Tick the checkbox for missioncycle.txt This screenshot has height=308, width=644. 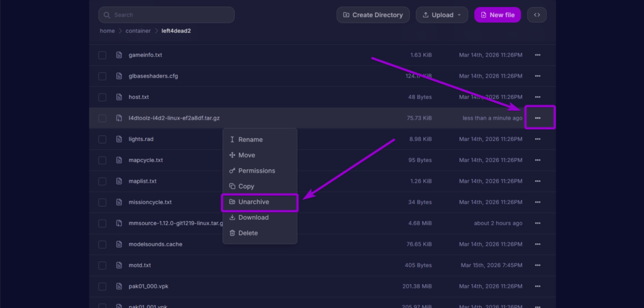[x=103, y=202]
